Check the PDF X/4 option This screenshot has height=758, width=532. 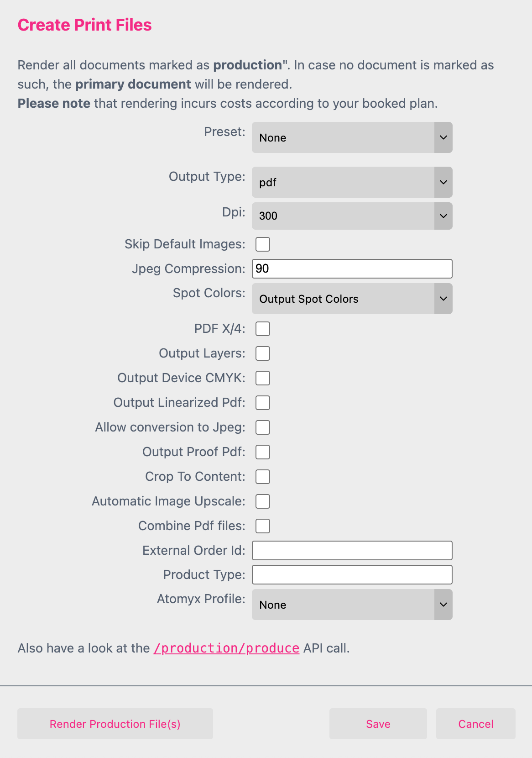click(x=263, y=328)
